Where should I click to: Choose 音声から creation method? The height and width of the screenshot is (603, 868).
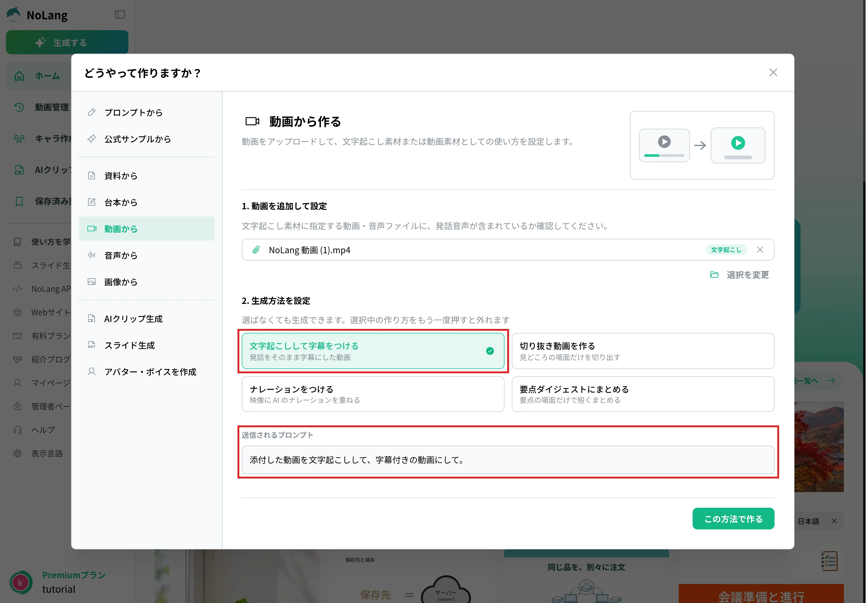[x=146, y=255]
